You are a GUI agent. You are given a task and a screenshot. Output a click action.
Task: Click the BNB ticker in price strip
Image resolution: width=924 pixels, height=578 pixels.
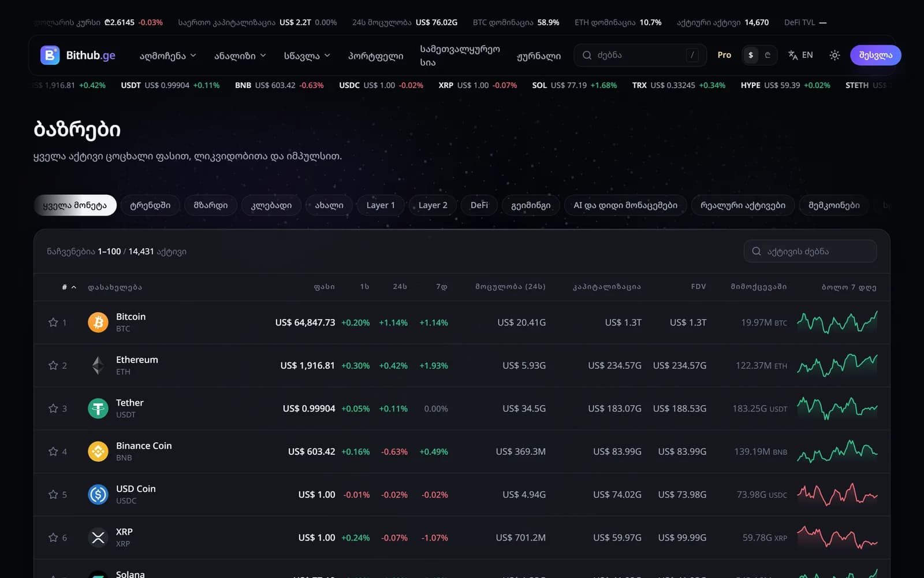279,85
